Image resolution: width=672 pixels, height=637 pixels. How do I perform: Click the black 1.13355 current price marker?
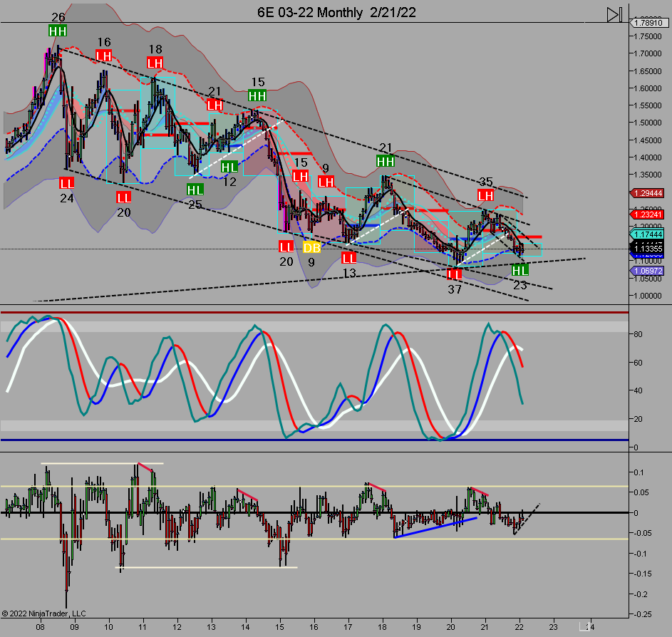coord(647,249)
